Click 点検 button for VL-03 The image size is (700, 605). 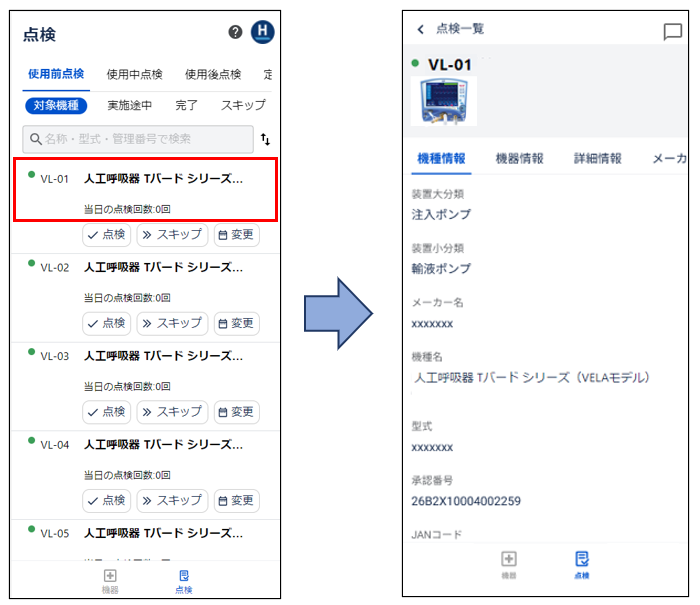tap(106, 412)
